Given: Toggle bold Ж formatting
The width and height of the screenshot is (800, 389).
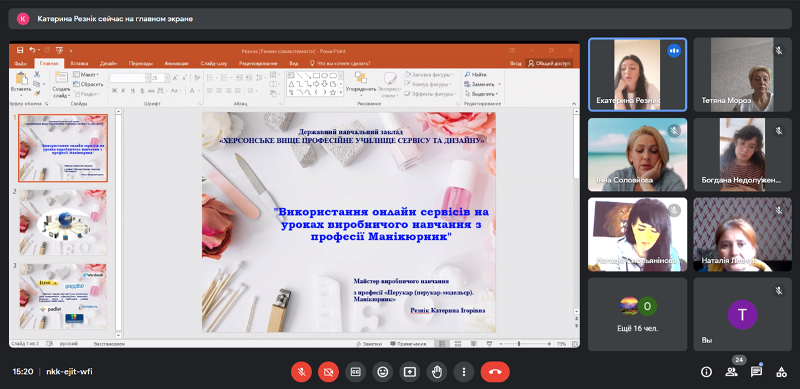Looking at the screenshot, I should pyautogui.click(x=114, y=91).
